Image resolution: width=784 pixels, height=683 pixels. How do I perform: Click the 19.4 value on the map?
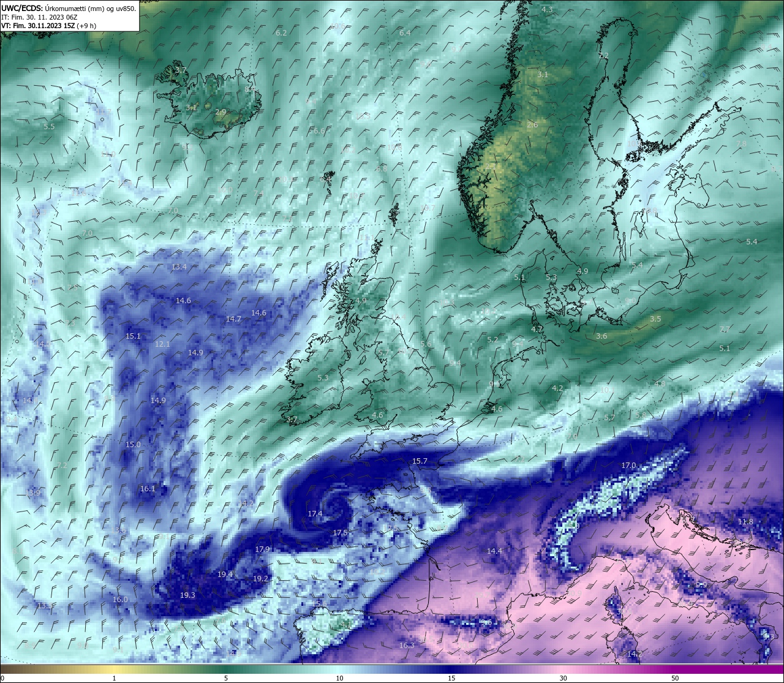[225, 574]
